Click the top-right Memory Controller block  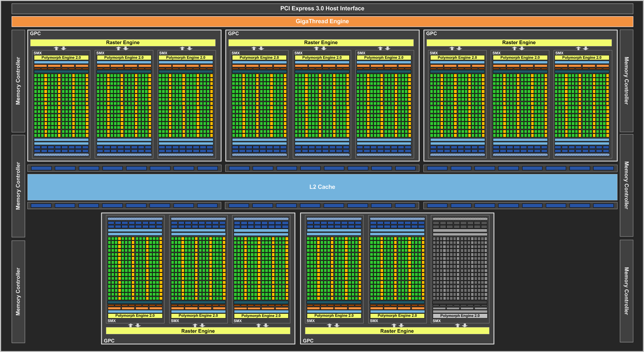click(x=626, y=81)
